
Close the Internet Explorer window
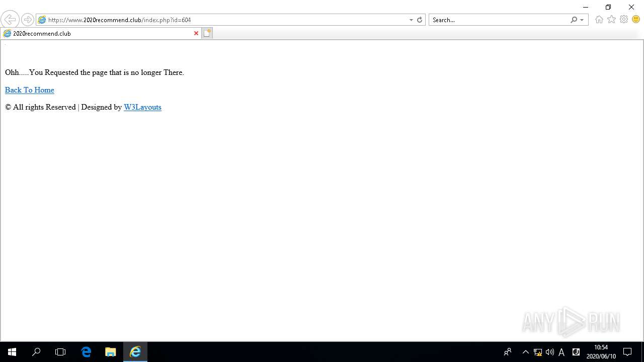click(631, 7)
